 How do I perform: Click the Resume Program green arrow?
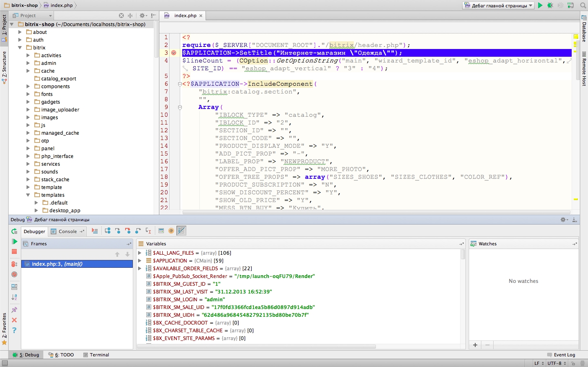[14, 242]
